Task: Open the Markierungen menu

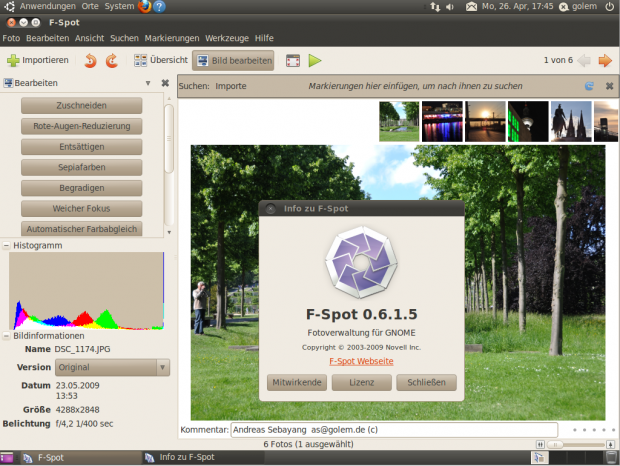Action: (171, 38)
